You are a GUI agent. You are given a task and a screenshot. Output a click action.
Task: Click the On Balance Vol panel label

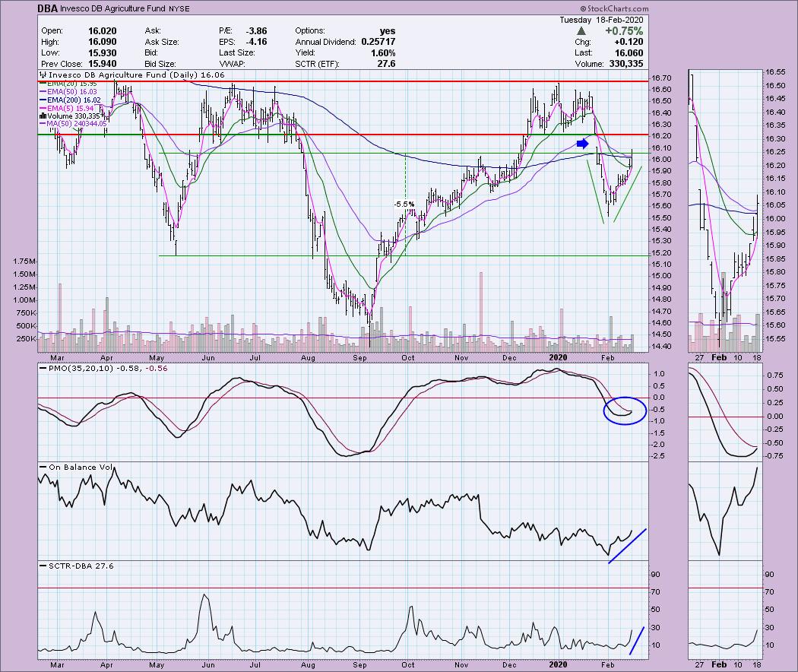tap(79, 467)
